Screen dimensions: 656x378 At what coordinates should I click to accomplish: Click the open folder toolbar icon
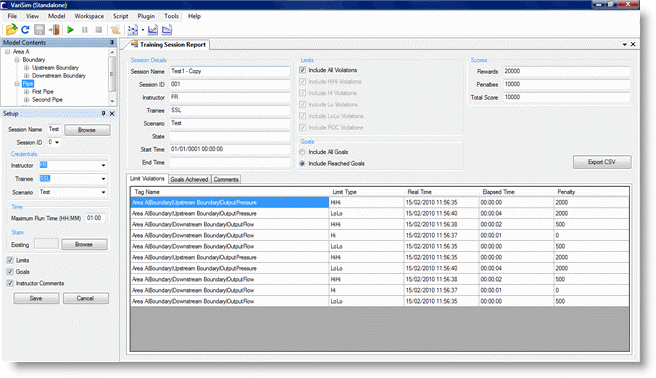(11, 30)
